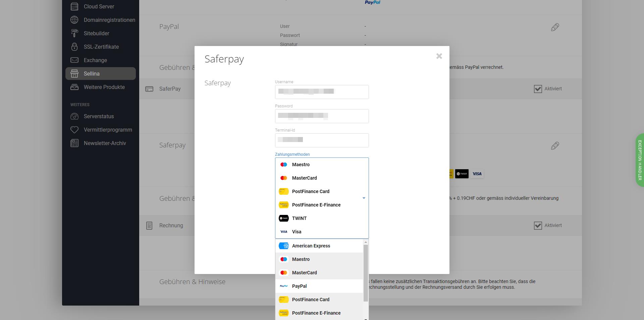
Task: Click the VISA logo in Saferpay section
Action: coord(477,174)
